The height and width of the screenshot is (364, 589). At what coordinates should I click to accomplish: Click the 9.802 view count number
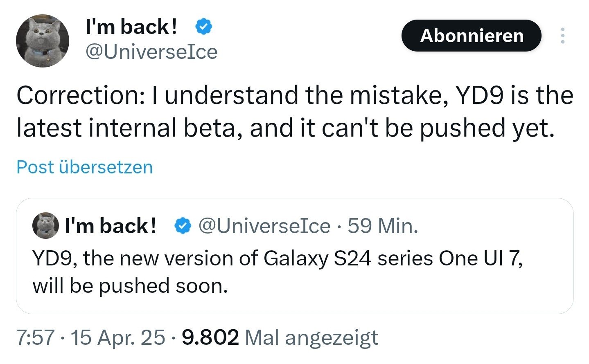click(x=210, y=337)
